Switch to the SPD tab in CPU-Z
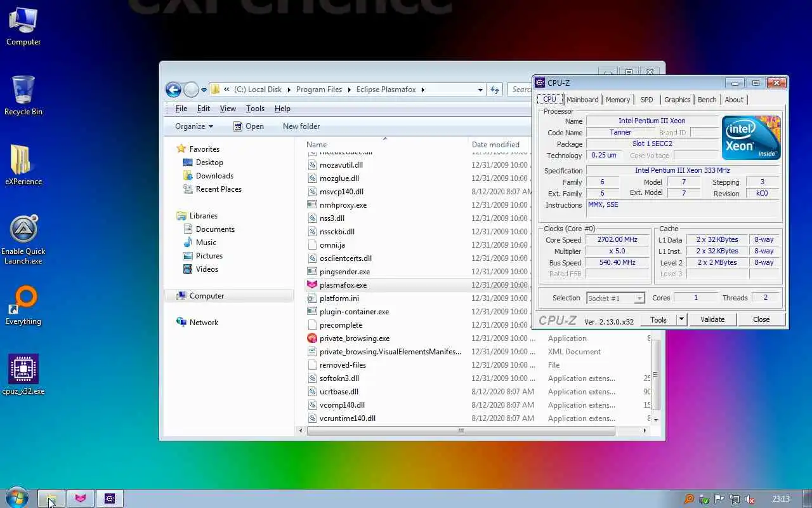The width and height of the screenshot is (812, 508). click(x=647, y=100)
